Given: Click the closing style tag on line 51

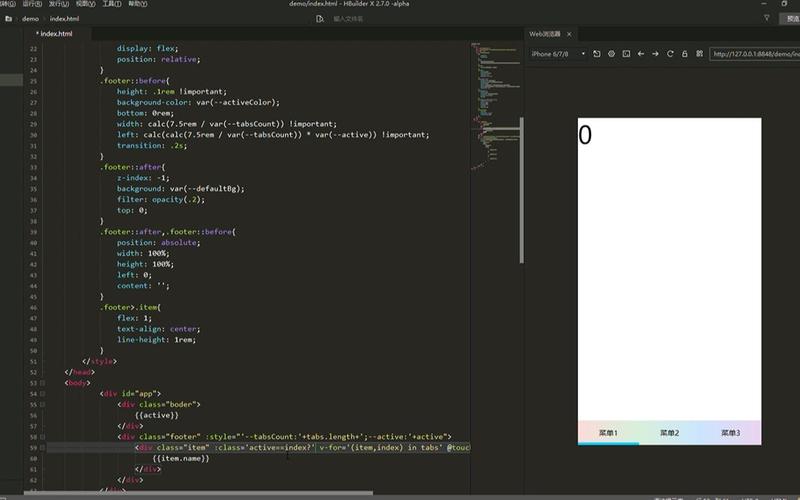Looking at the screenshot, I should tap(99, 361).
